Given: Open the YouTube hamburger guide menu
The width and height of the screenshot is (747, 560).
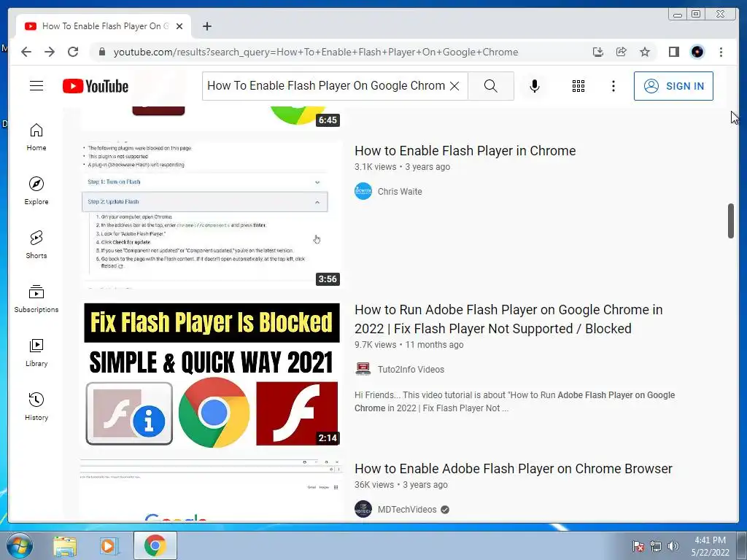Looking at the screenshot, I should [x=36, y=86].
